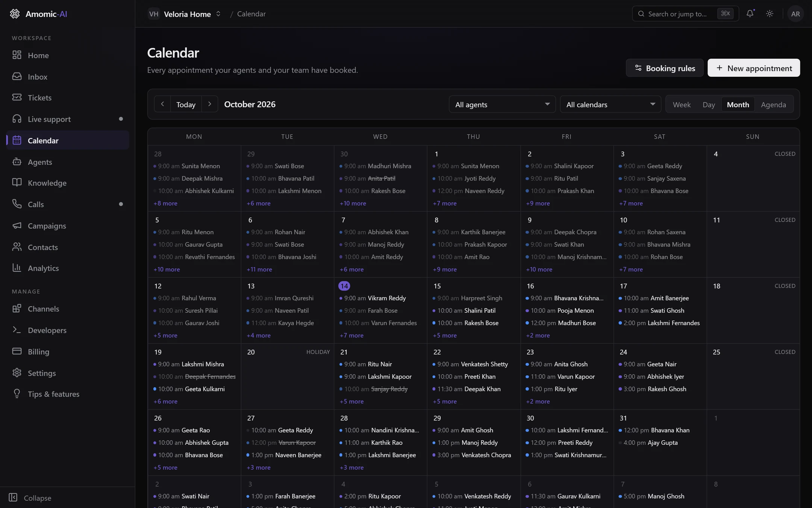Click Search or jump to field
Viewport: 812px width, 508px height.
click(685, 14)
